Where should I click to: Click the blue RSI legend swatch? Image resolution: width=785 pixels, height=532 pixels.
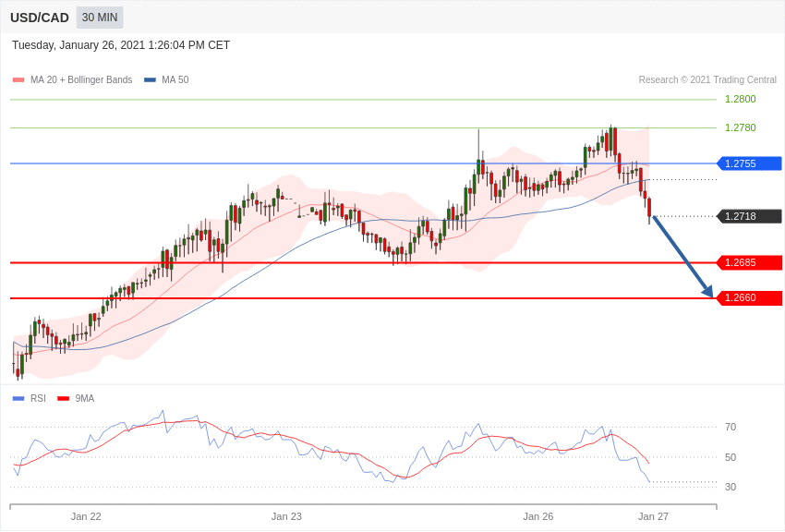coord(18,398)
